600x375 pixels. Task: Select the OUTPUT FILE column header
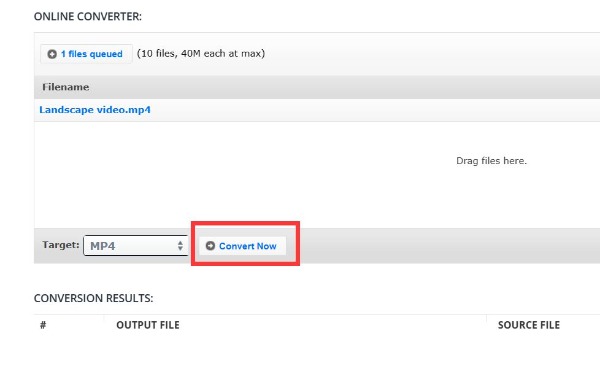(148, 325)
